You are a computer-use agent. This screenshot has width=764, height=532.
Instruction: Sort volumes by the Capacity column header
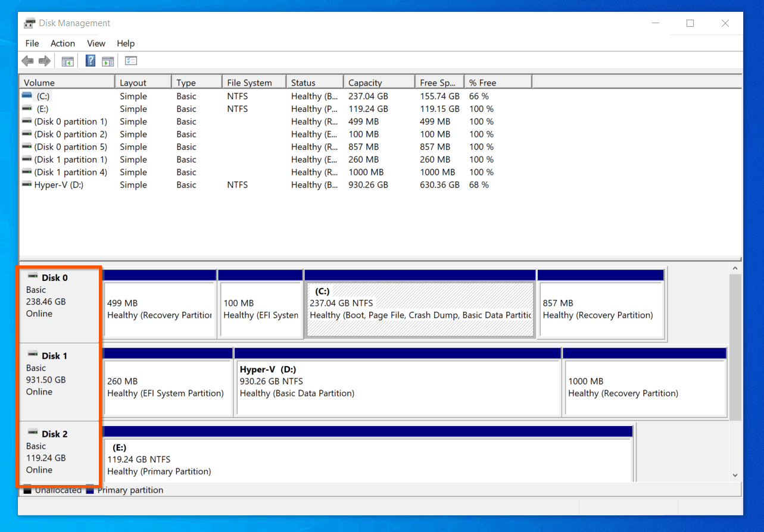click(x=365, y=83)
